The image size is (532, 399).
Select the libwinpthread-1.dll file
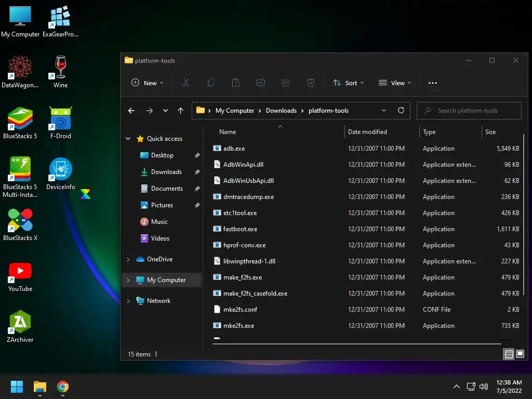pos(366,261)
